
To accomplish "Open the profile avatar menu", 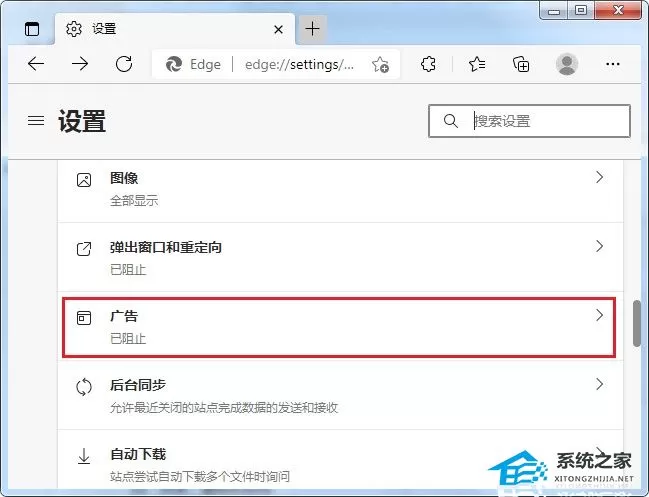I will tap(567, 64).
